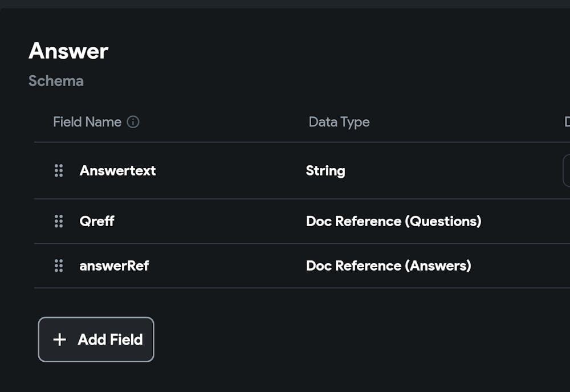Open Doc Reference (Questions) data type

(393, 221)
